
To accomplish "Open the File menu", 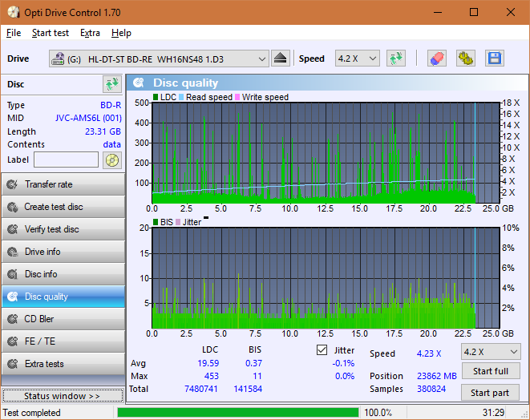I will pos(14,33).
